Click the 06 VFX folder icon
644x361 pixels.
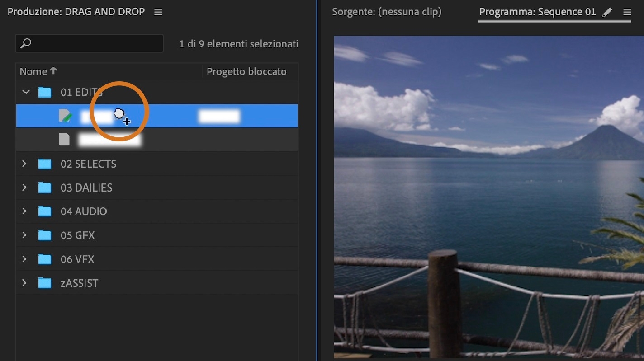point(44,259)
